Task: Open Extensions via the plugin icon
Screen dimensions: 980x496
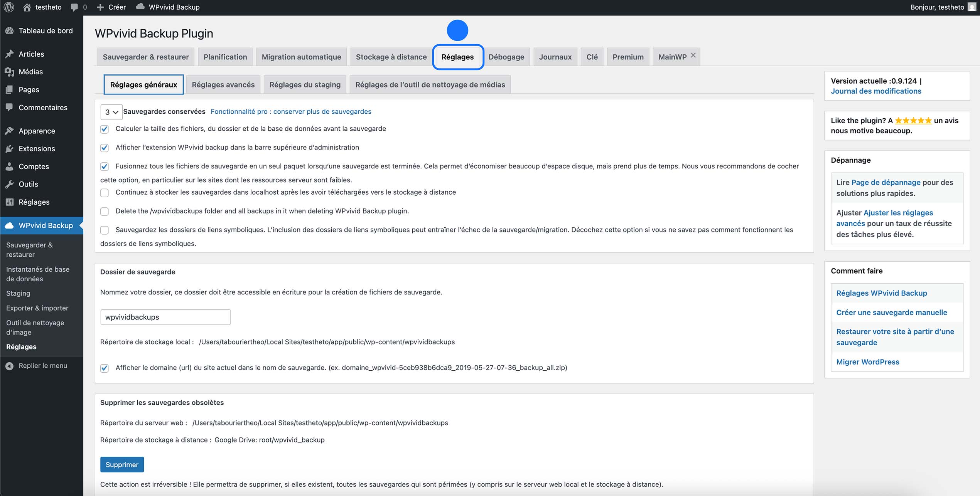Action: (x=10, y=148)
